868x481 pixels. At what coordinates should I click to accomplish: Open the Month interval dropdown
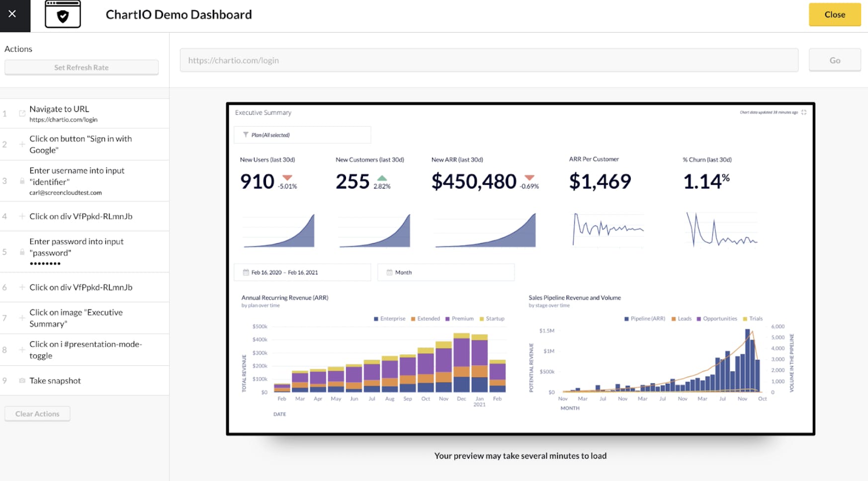(445, 272)
